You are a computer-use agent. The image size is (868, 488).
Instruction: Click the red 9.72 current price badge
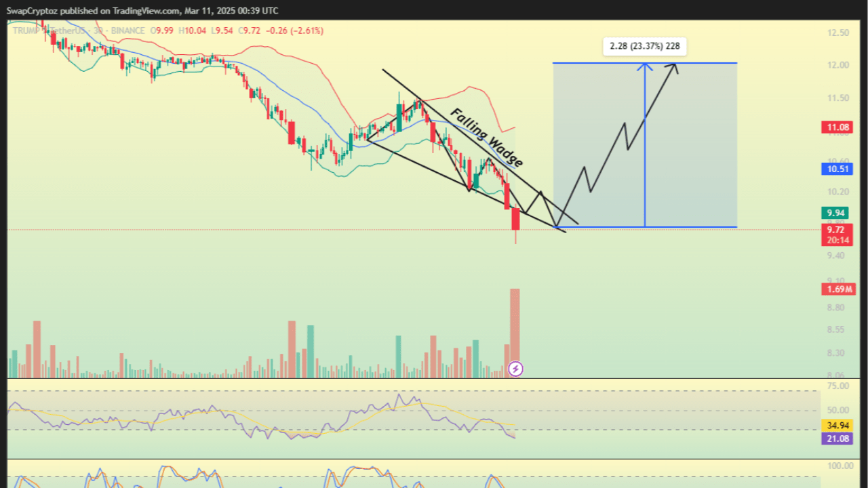pos(837,233)
